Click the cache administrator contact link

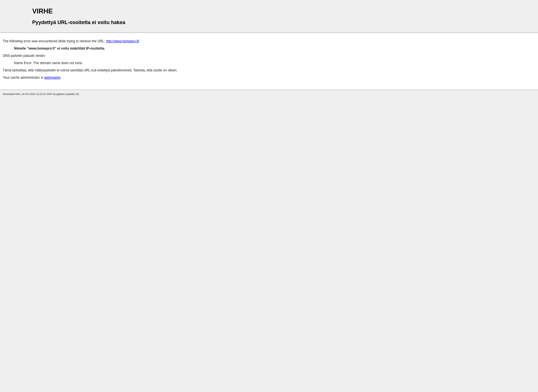[x=52, y=77]
